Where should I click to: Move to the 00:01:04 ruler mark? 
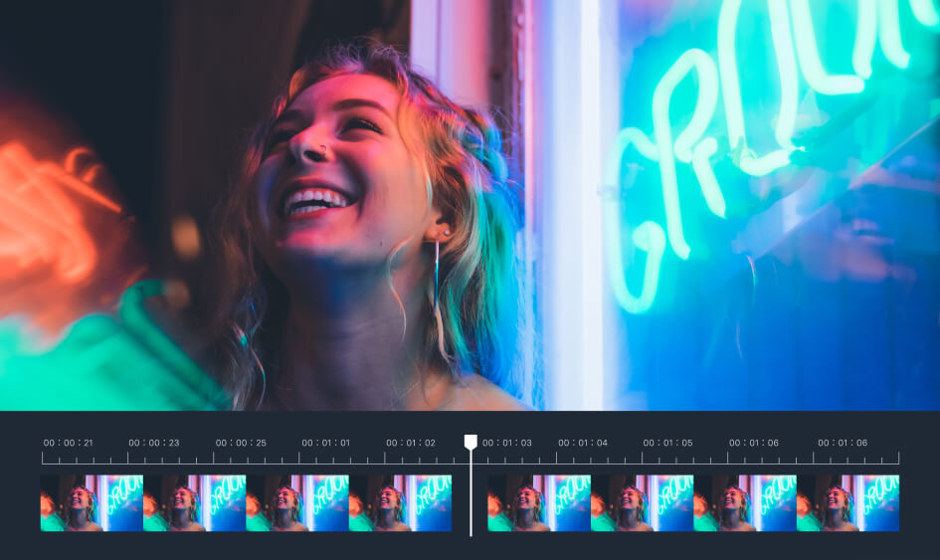coord(583,443)
